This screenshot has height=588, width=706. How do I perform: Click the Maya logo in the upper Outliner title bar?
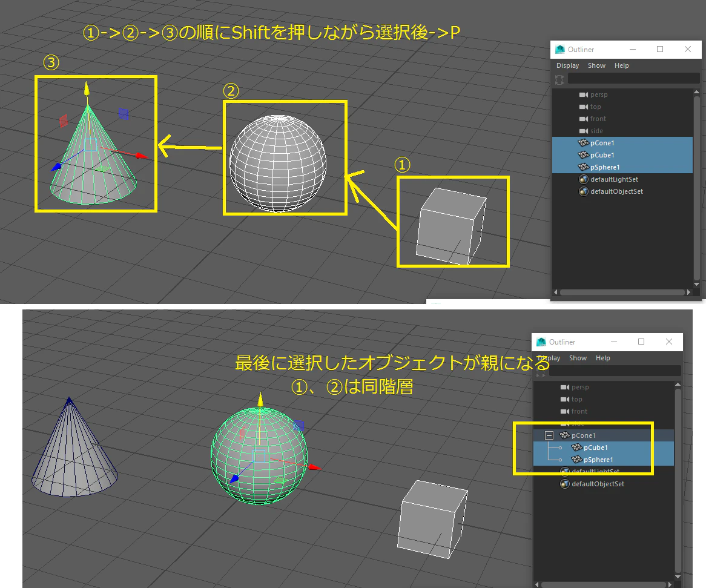click(560, 50)
